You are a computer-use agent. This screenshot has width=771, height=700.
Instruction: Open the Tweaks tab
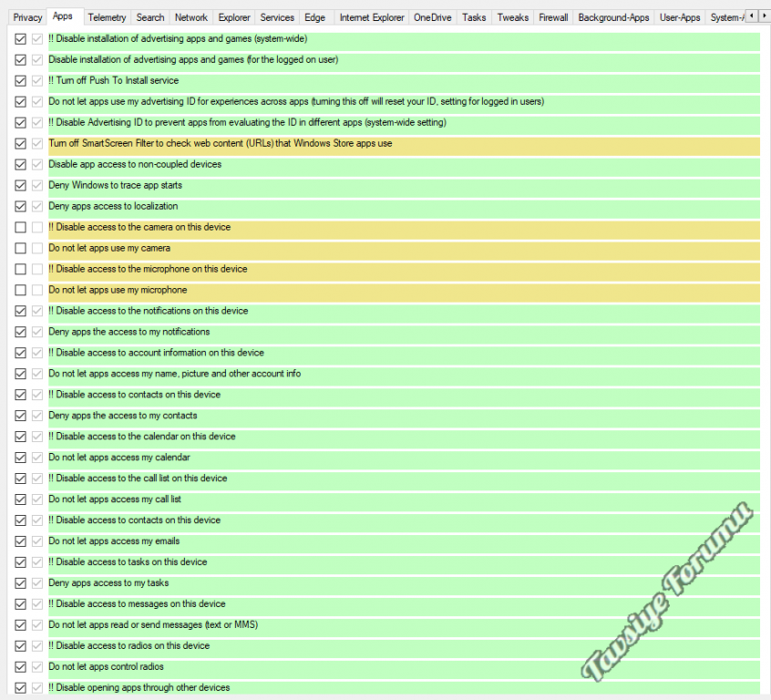pos(512,17)
